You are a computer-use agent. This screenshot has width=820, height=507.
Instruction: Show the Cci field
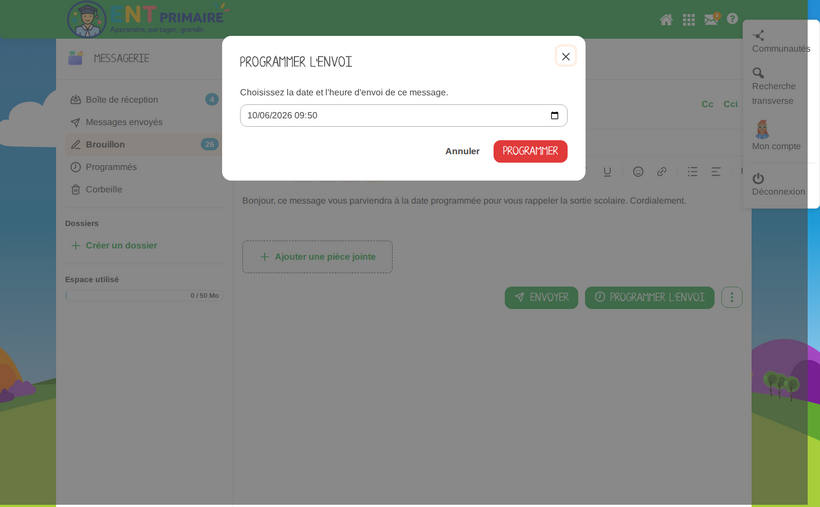point(730,104)
